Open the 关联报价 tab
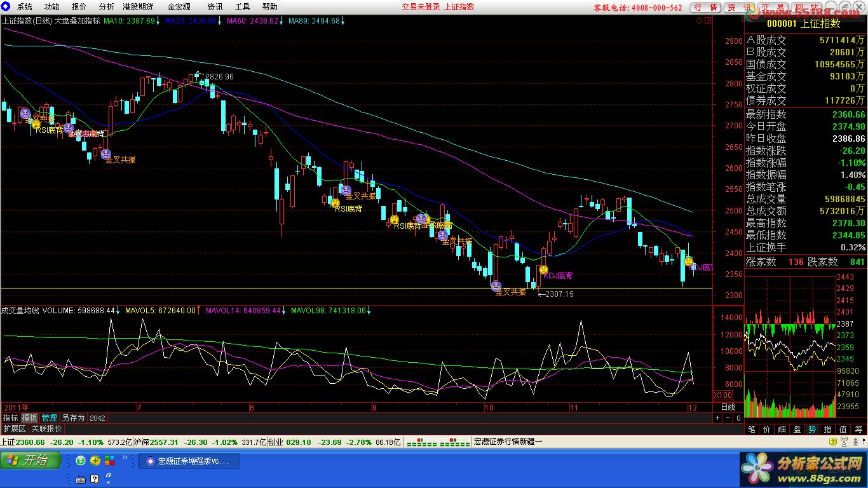 pos(47,429)
